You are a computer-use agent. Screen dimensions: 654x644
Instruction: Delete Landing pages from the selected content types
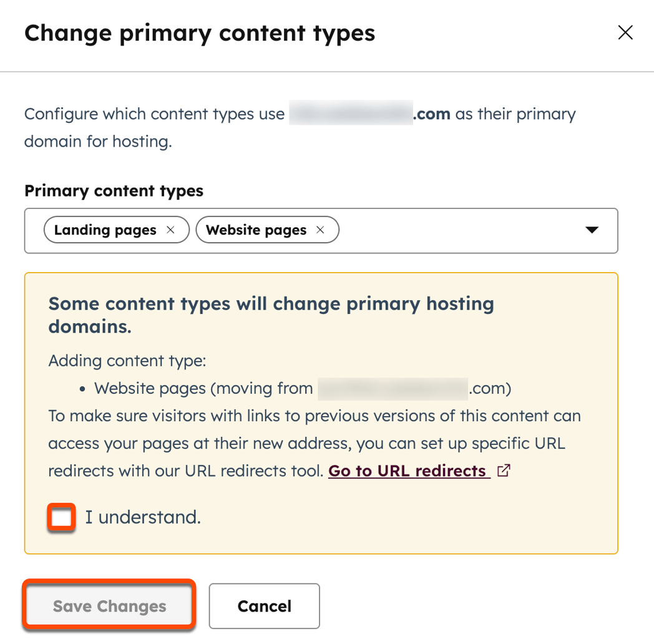click(x=170, y=230)
